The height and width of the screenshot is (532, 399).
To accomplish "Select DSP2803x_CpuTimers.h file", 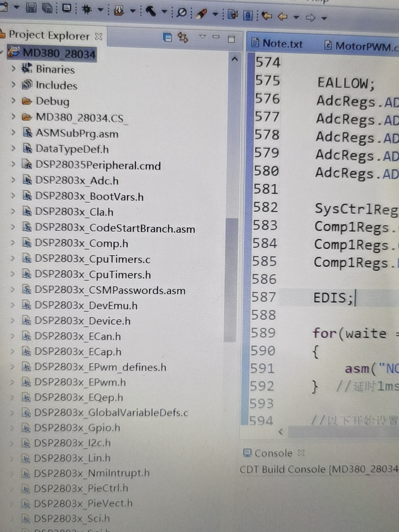I will [92, 275].
